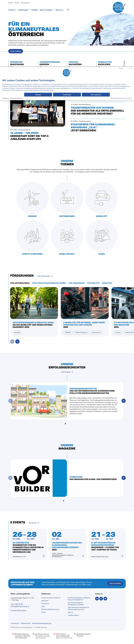The height and width of the screenshot is (644, 134).
Task: Open the Transparenz link in top bar
Action: point(25,3)
